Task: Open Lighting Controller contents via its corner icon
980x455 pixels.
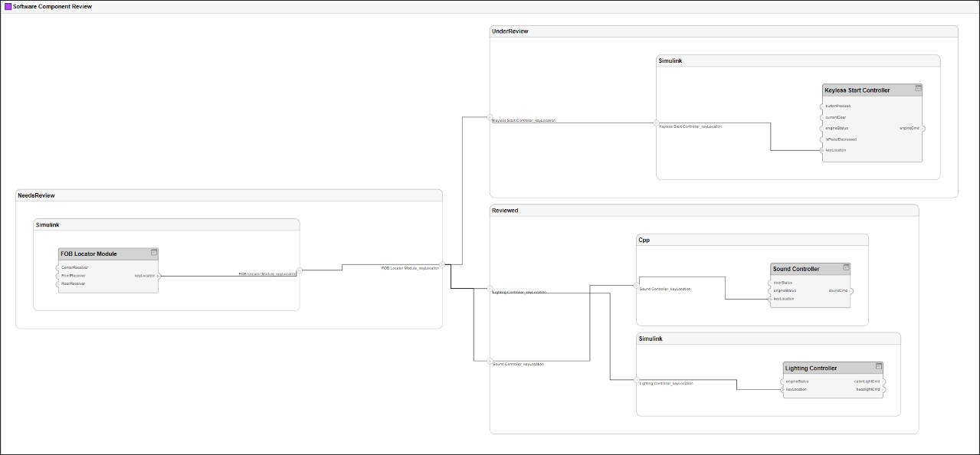Action: point(878,367)
